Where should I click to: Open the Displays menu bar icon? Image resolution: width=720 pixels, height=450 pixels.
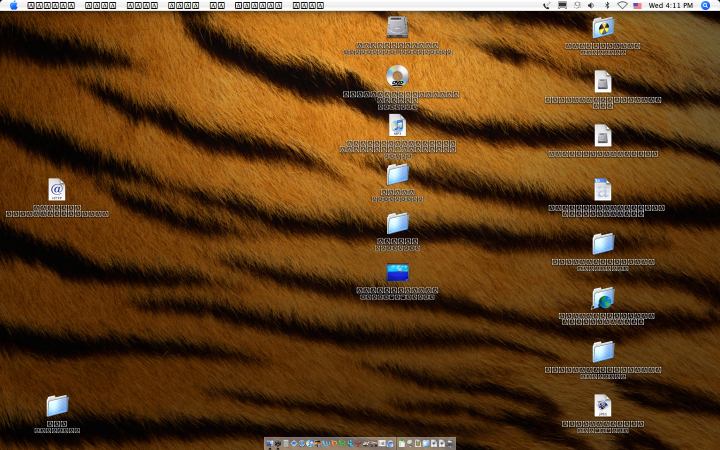click(562, 6)
